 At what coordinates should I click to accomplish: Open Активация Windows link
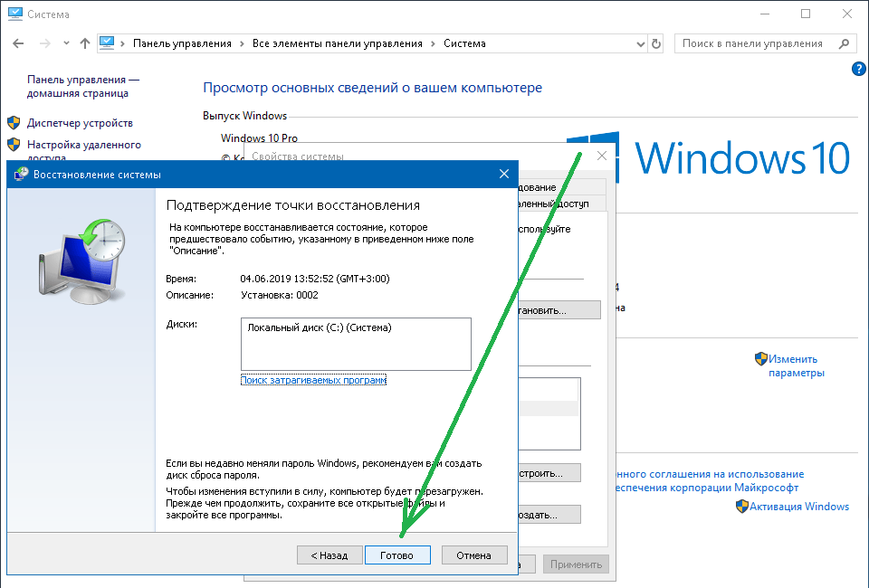click(x=799, y=506)
